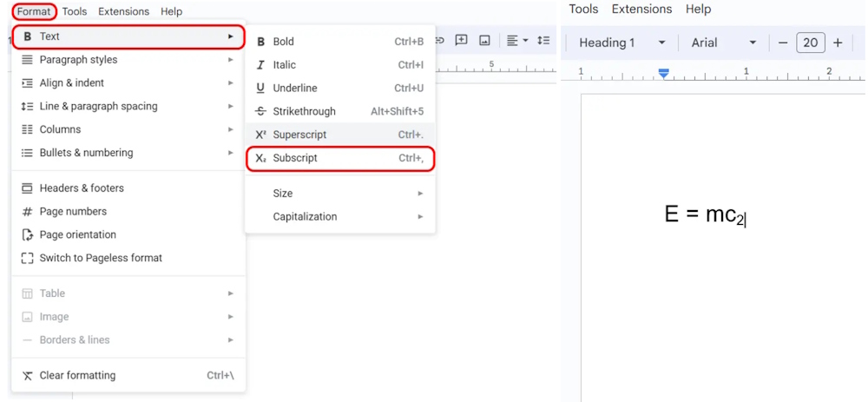868x402 pixels.
Task: Switch to Pageless format
Action: (x=101, y=259)
